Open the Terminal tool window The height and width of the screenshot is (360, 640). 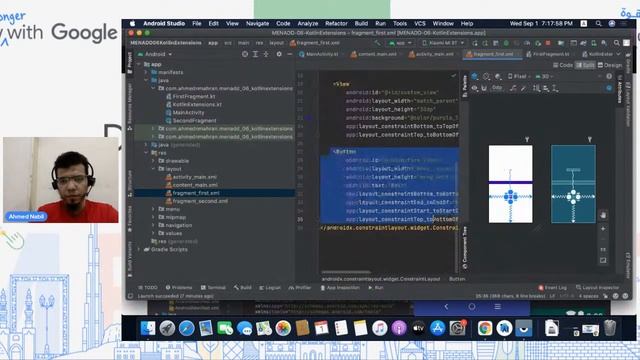click(213, 287)
